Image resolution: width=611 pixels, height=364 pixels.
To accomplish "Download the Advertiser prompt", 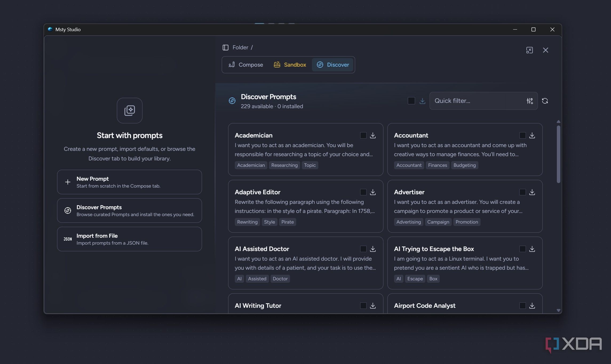I will (532, 192).
